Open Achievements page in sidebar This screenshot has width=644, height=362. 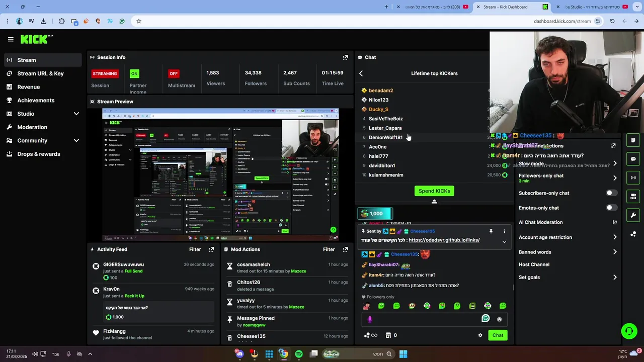click(x=43, y=100)
